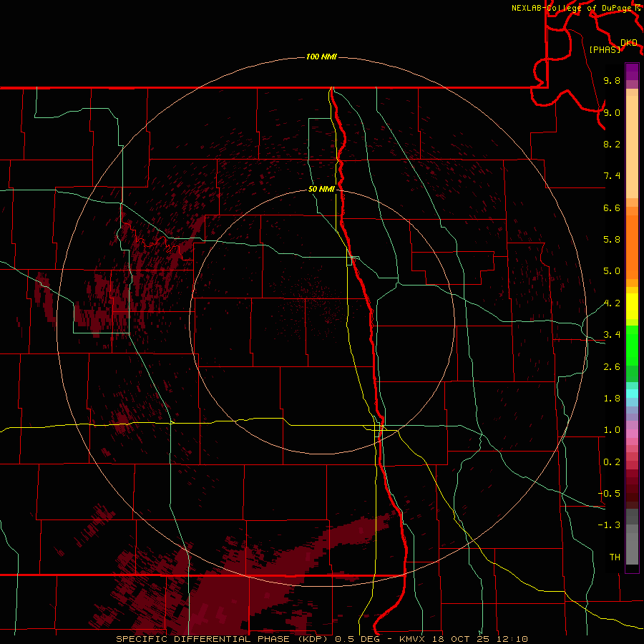Click the 1.0 legend value
This screenshot has width=644, height=644.
pyautogui.click(x=612, y=430)
